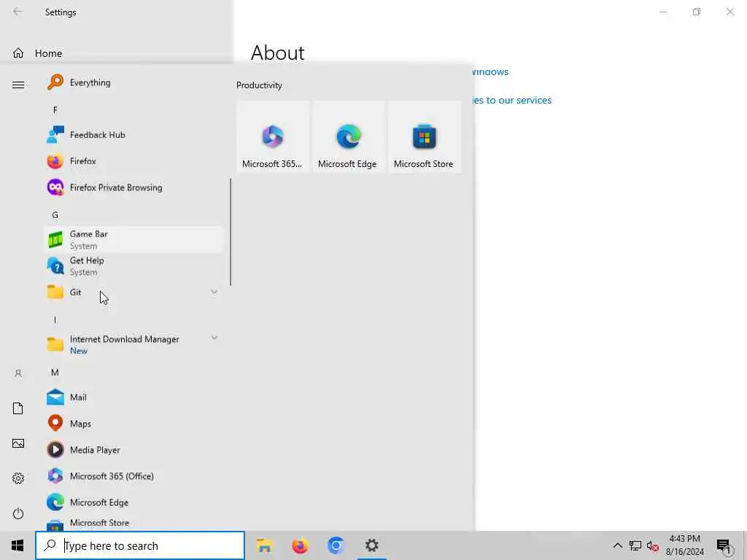Open Firefox from the Start menu list
The width and height of the screenshot is (747, 560).
pos(133,161)
